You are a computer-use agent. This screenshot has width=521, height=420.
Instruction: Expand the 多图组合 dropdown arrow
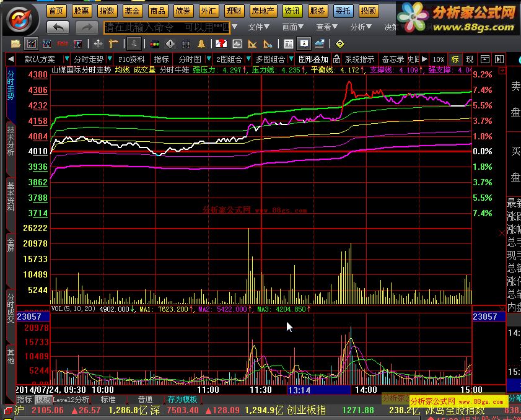pyautogui.click(x=291, y=59)
